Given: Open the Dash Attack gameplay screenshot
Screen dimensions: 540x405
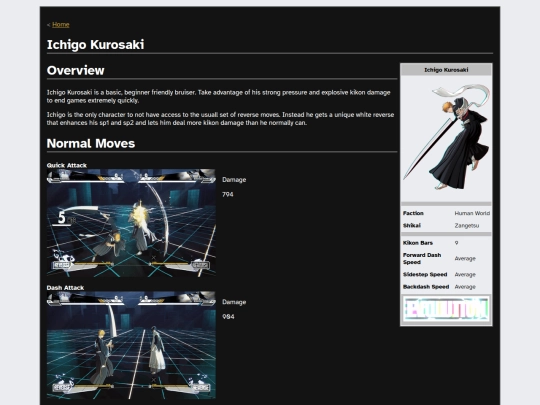Looking at the screenshot, I should [x=131, y=345].
